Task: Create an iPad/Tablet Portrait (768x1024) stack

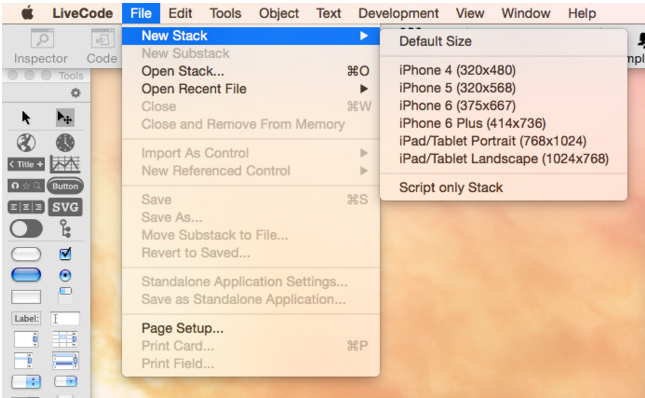Action: [x=503, y=141]
